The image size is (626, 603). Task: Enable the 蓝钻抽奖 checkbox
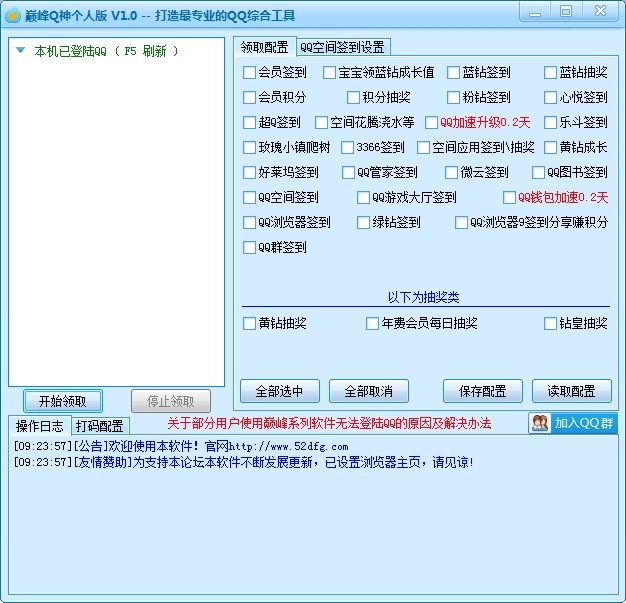click(x=551, y=73)
